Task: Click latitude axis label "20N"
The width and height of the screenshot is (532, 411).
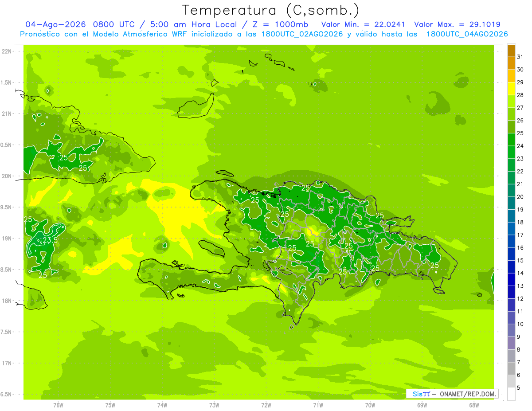Action: tap(6, 176)
